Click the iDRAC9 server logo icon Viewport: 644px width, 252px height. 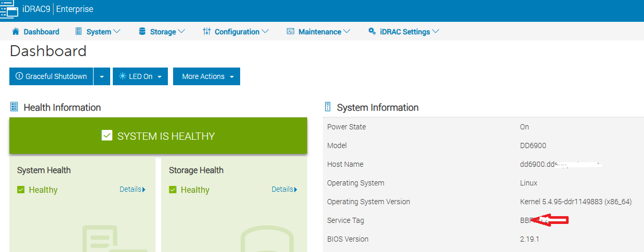(9, 9)
